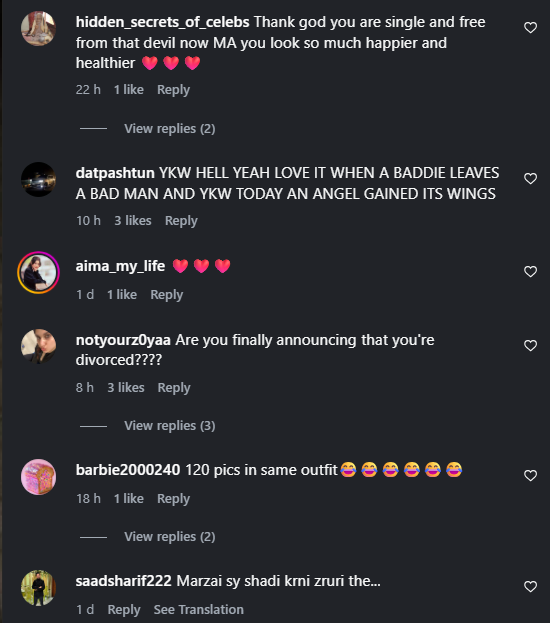View aima_my_life's story ring avatar
The height and width of the screenshot is (623, 550).
click(39, 273)
